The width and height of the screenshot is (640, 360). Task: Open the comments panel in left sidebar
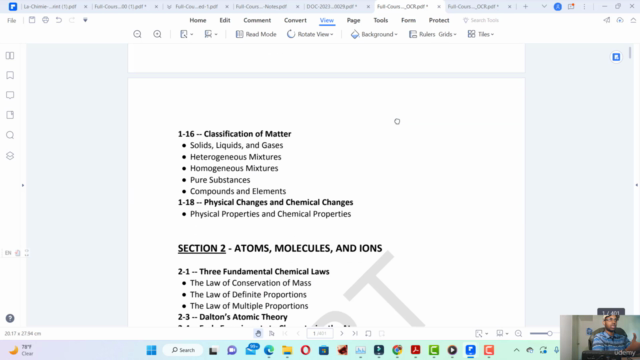click(x=10, y=95)
